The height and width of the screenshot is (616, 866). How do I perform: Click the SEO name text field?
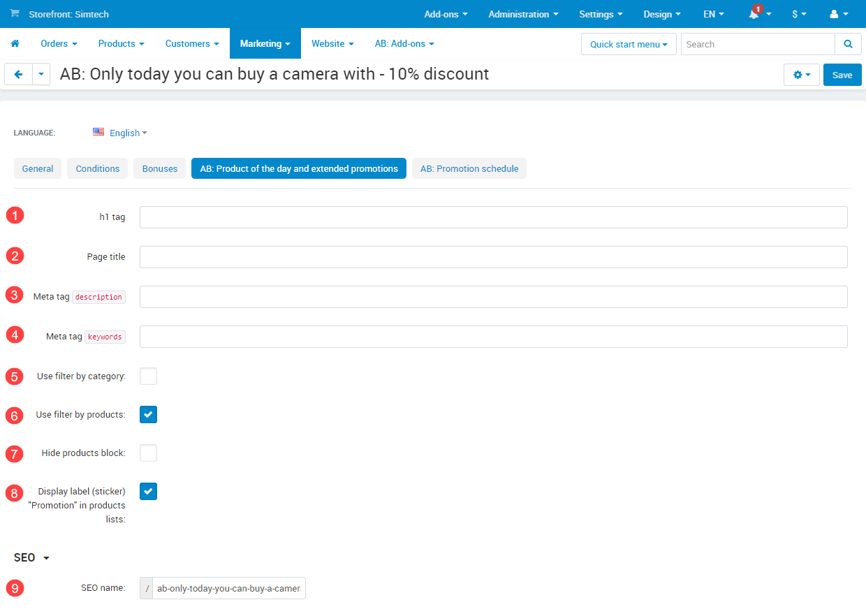point(228,589)
